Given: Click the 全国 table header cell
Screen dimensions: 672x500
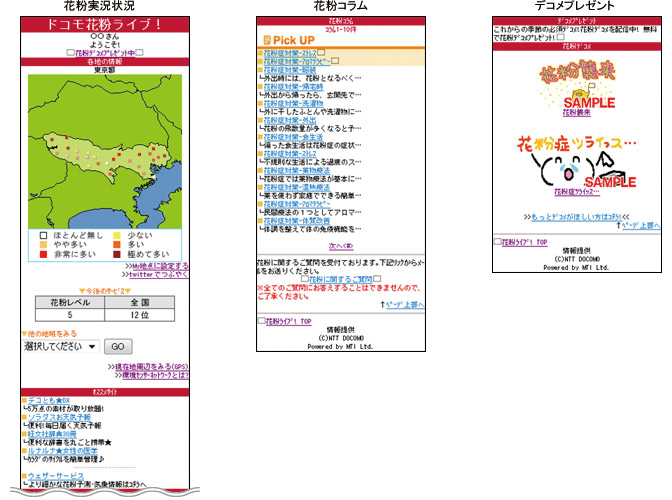Looking at the screenshot, I should click(x=140, y=302).
